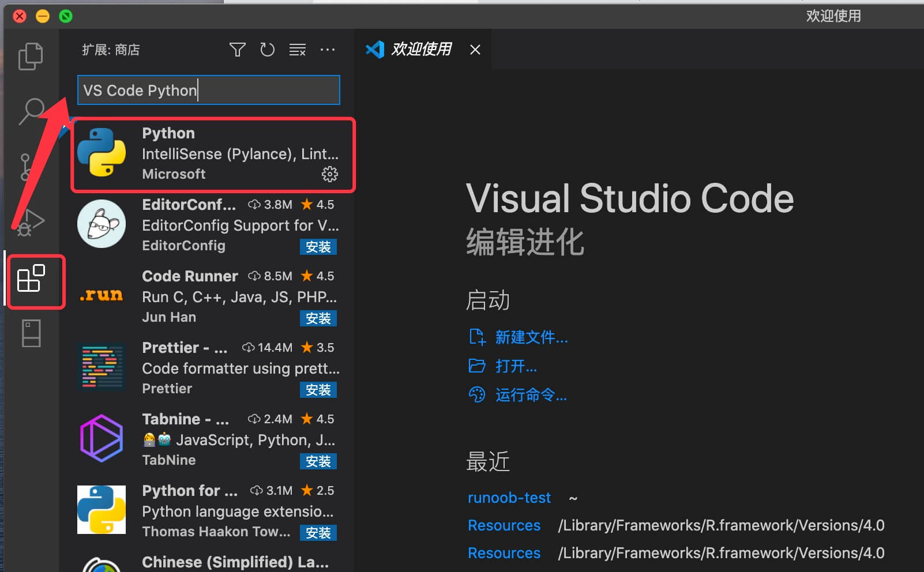This screenshot has height=572, width=924.
Task: Open the extensions More Actions menu
Action: tap(328, 50)
